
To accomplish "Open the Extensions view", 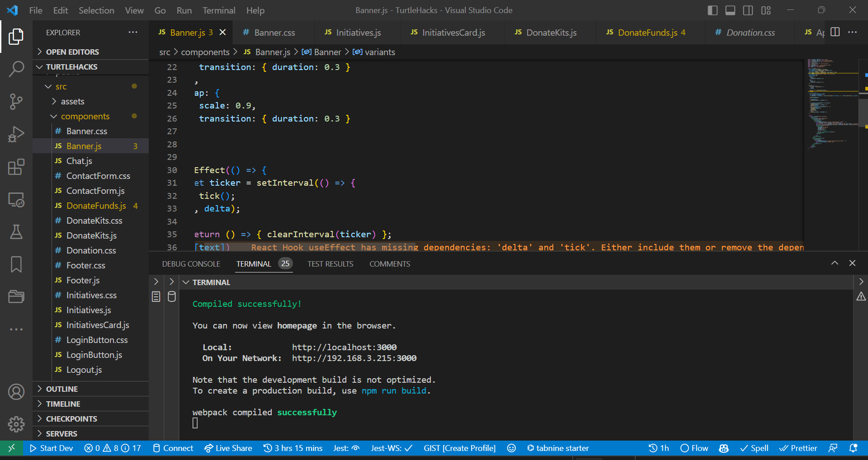I will coord(16,167).
